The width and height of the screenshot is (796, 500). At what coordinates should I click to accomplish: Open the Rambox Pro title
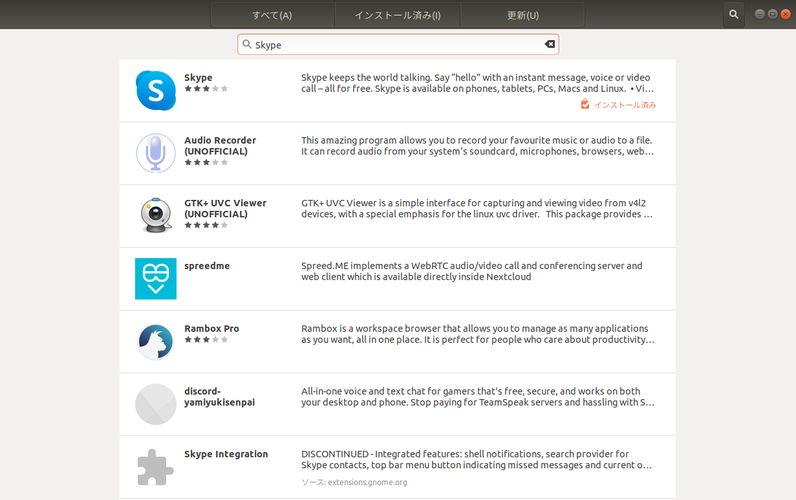pyautogui.click(x=211, y=328)
